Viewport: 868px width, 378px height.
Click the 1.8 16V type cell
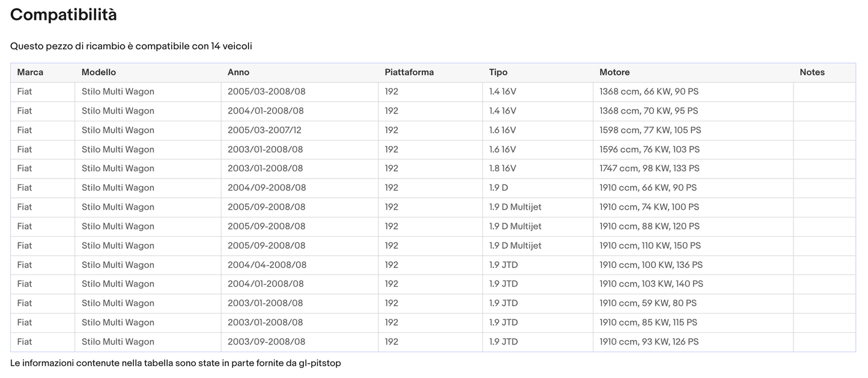[x=502, y=169]
